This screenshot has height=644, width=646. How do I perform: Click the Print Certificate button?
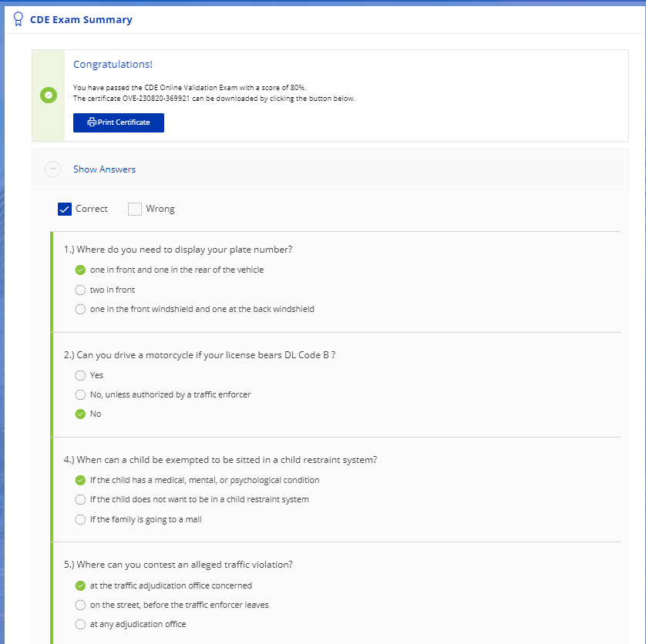[x=119, y=122]
